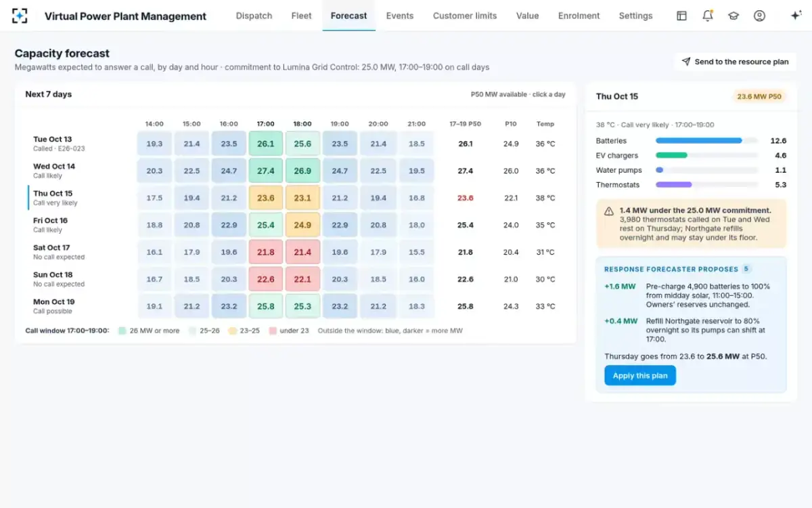Select the Forecast tab

(x=349, y=16)
